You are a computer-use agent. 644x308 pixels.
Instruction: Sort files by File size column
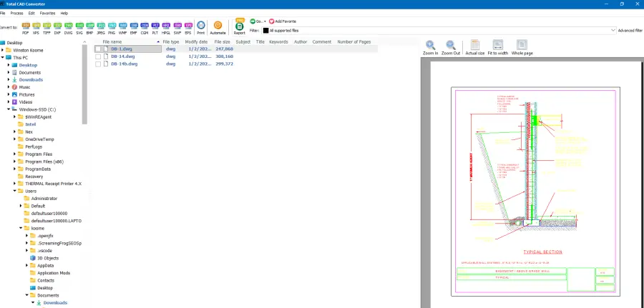[223, 42]
